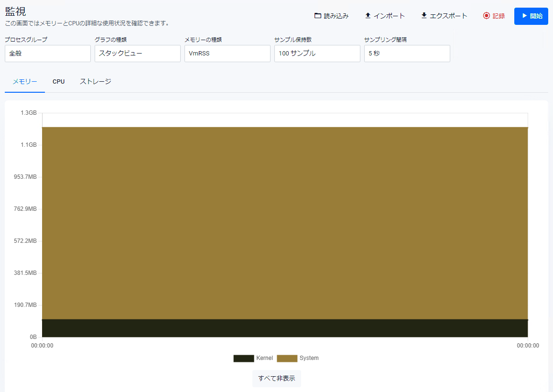This screenshot has width=553, height=392.
Task: Click the brown System area in the chart
Action: coord(285,222)
